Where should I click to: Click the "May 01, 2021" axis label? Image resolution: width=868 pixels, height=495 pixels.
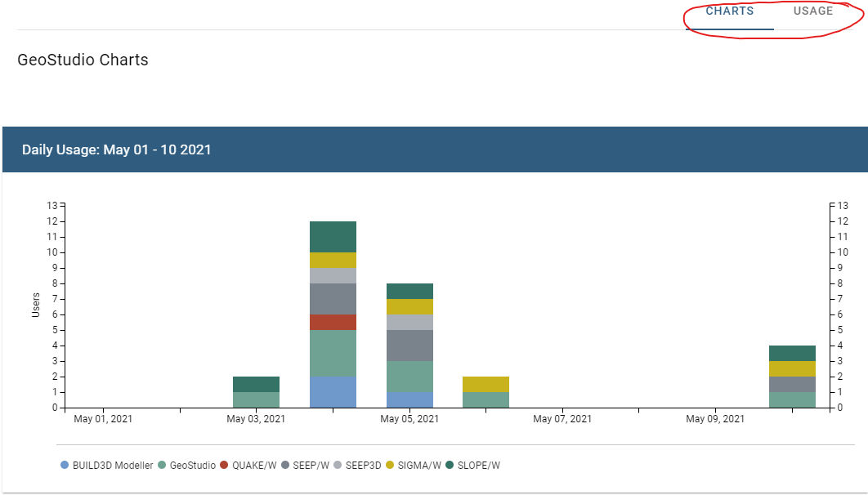pos(103,419)
